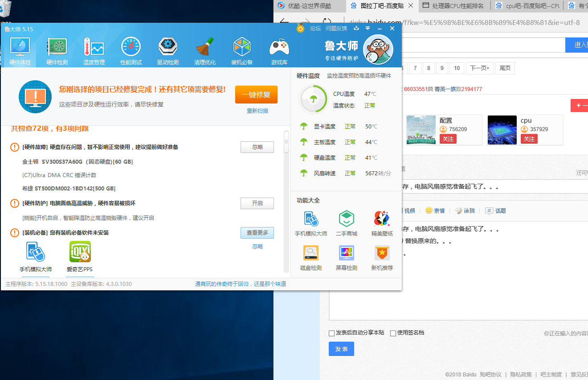Open the 配置 forum thumbnail image
Image resolution: width=588 pixels, height=380 pixels.
(x=421, y=130)
